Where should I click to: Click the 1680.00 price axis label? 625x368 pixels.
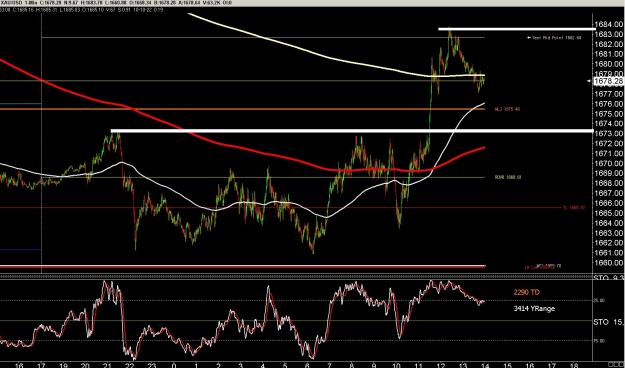(x=609, y=64)
